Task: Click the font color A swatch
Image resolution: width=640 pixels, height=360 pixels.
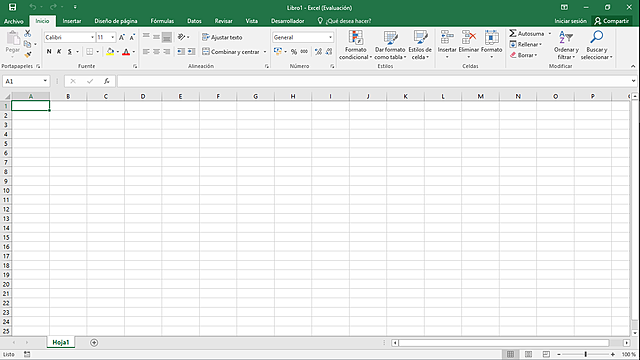Action: click(x=126, y=51)
